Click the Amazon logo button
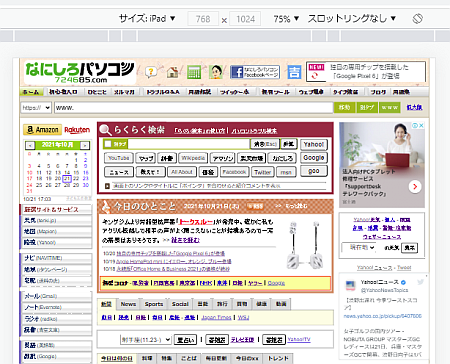The width and height of the screenshot is (450, 364). (42, 130)
